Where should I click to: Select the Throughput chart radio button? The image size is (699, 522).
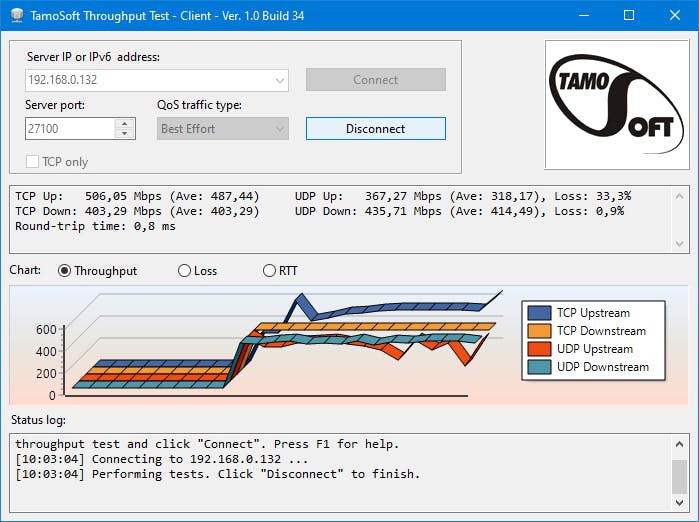click(64, 271)
